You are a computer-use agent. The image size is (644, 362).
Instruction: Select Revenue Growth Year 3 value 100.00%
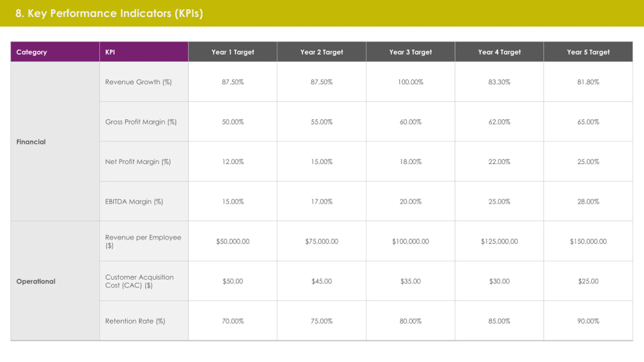tap(411, 82)
